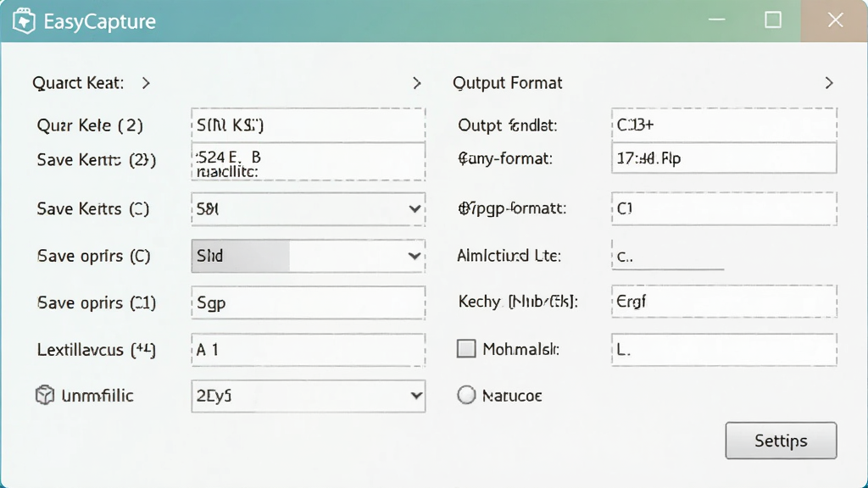Click the "Qutput Format" section heading
The height and width of the screenshot is (488, 868).
(x=508, y=83)
